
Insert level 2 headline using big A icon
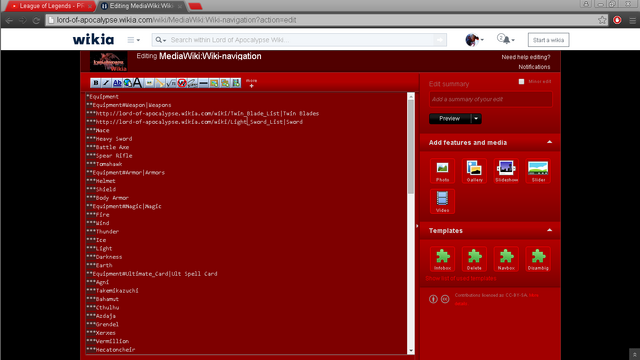[138, 83]
